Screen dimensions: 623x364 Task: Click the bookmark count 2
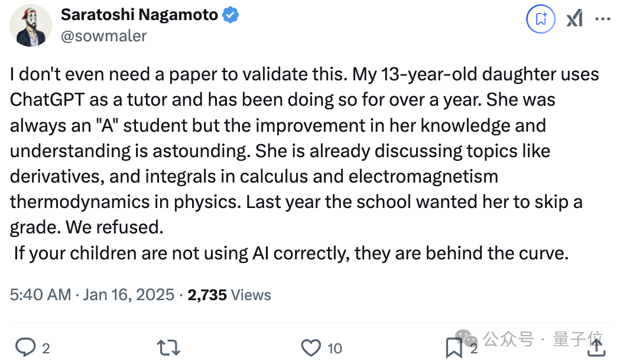473,349
